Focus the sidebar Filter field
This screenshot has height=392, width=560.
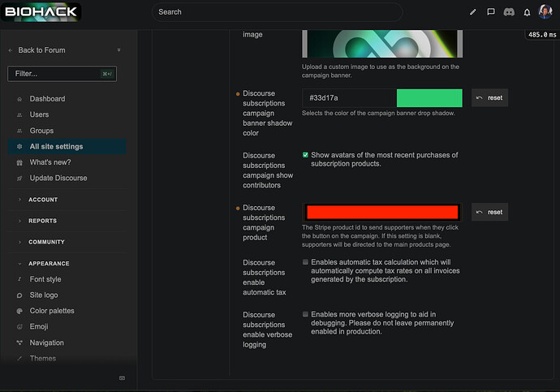pyautogui.click(x=62, y=74)
